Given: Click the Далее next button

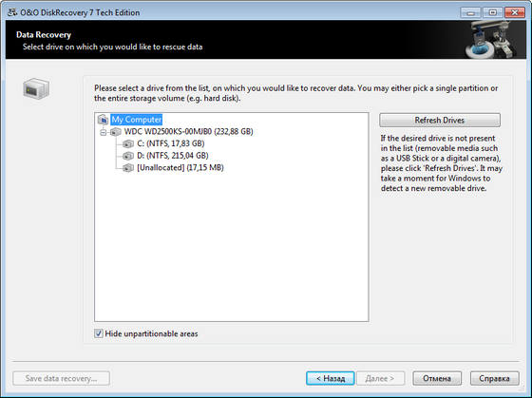Looking at the screenshot, I should click(380, 378).
